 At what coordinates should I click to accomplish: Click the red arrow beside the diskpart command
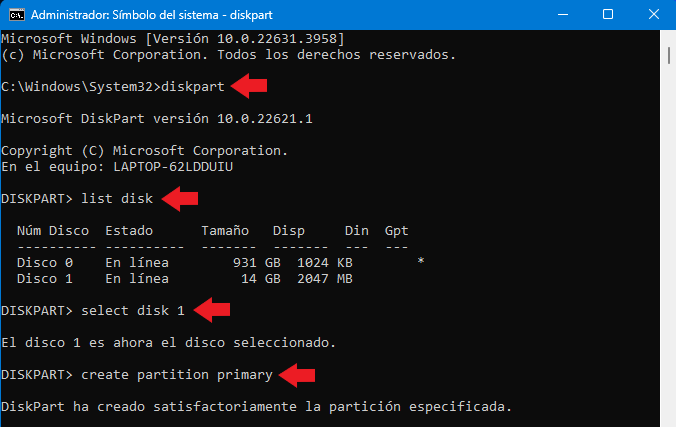(249, 86)
